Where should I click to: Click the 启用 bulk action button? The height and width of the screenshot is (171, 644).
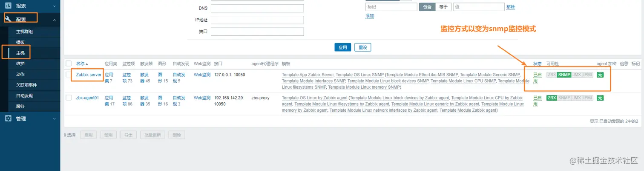(88, 135)
